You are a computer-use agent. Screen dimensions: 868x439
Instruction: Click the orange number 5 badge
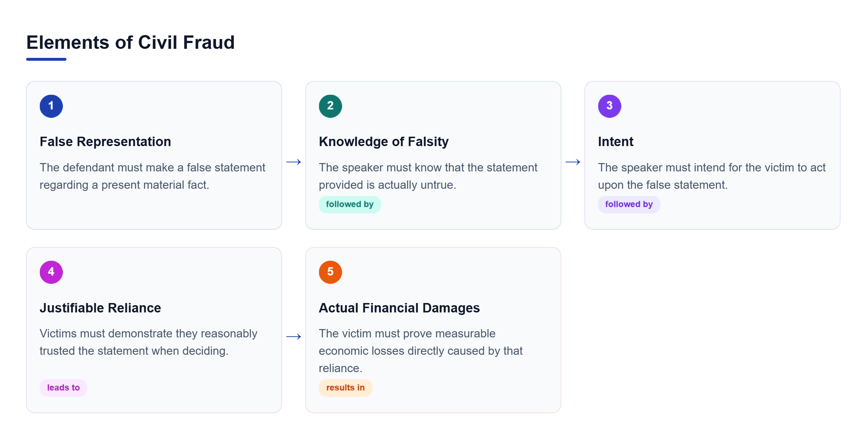point(330,272)
